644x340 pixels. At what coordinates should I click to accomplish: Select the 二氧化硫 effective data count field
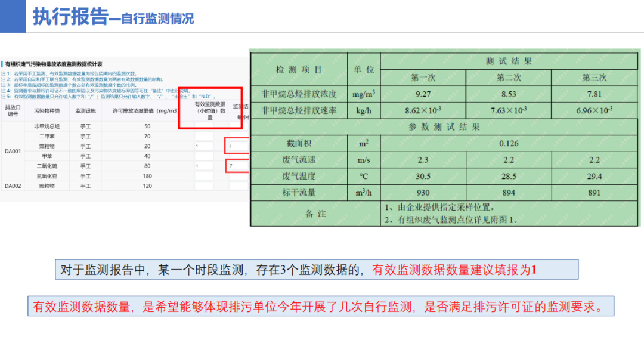click(203, 166)
